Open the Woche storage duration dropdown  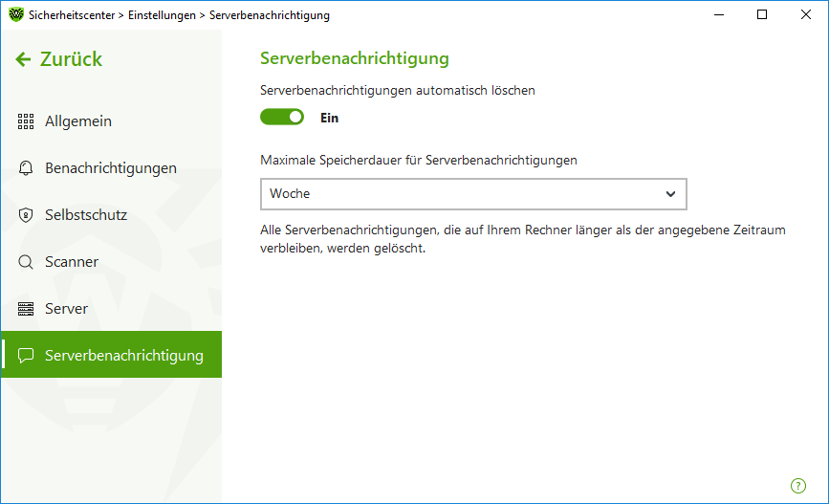(x=473, y=194)
